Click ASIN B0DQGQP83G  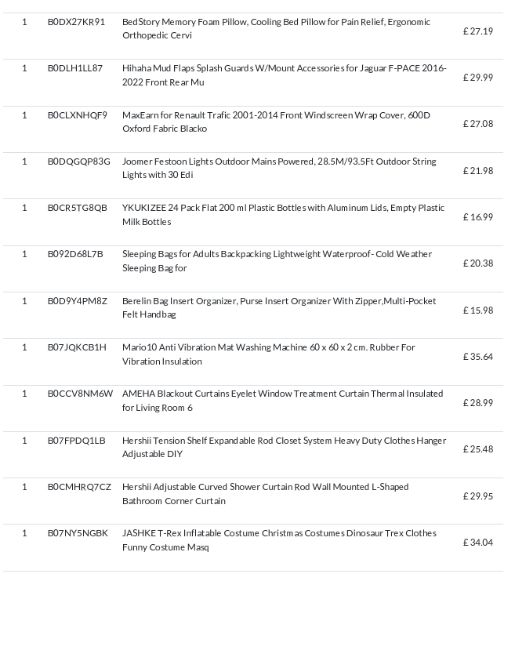79,161
